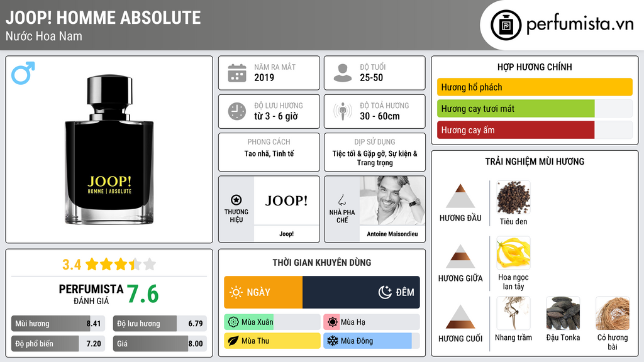
Task: Click the blue male gender symbol icon
Action: (x=23, y=73)
